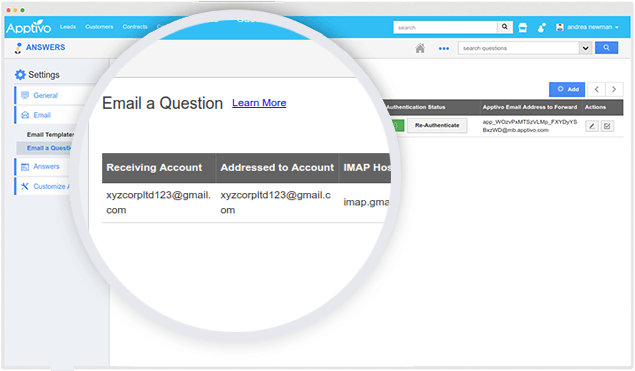This screenshot has height=371, width=635.
Task: Open the three-dots more menu
Action: (444, 48)
